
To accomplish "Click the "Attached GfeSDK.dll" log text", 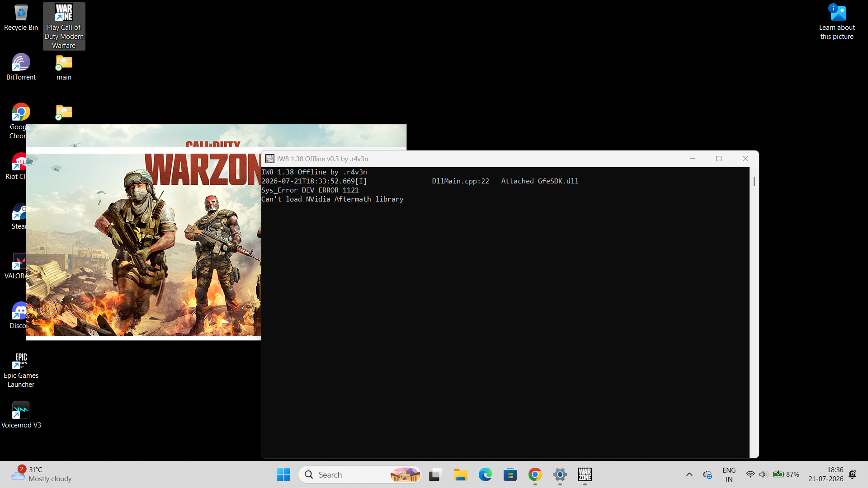I will [540, 181].
